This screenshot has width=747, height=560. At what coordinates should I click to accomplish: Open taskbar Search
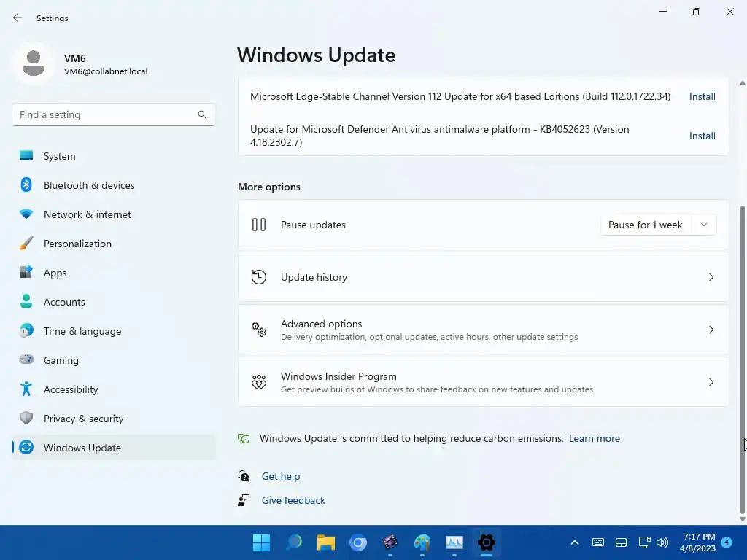click(294, 542)
